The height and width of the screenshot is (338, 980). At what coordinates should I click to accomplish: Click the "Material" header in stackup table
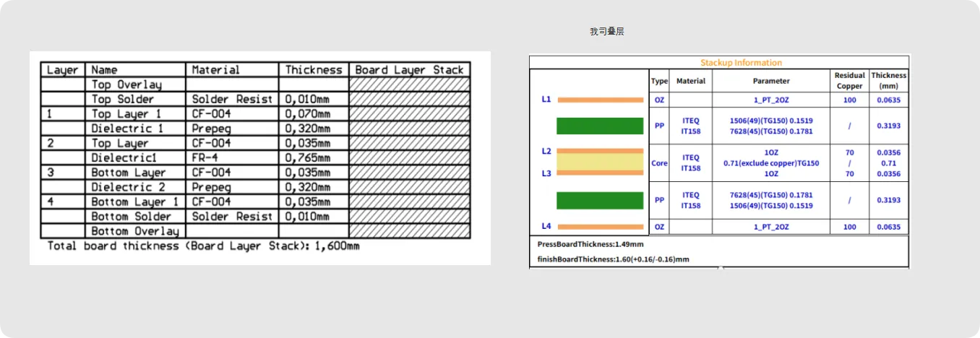(x=691, y=81)
